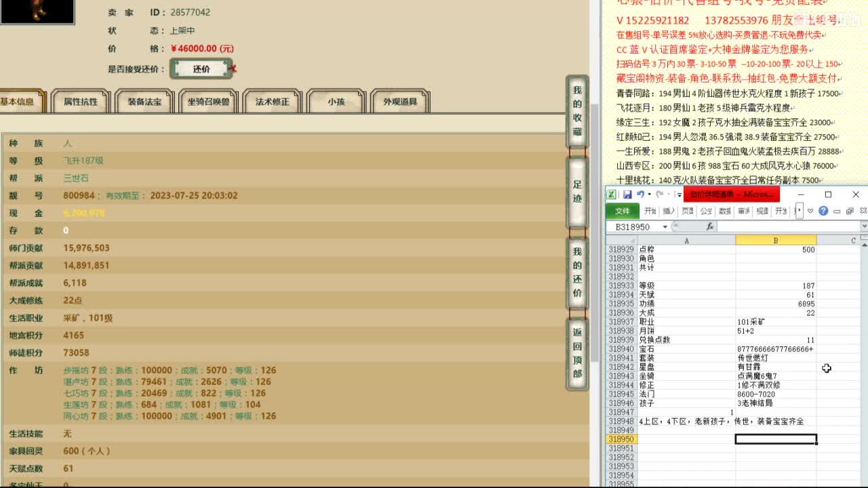Click the Redo icon in Excel's Quick Access Toolbar
Screen dimensions: 868x488
tap(659, 195)
